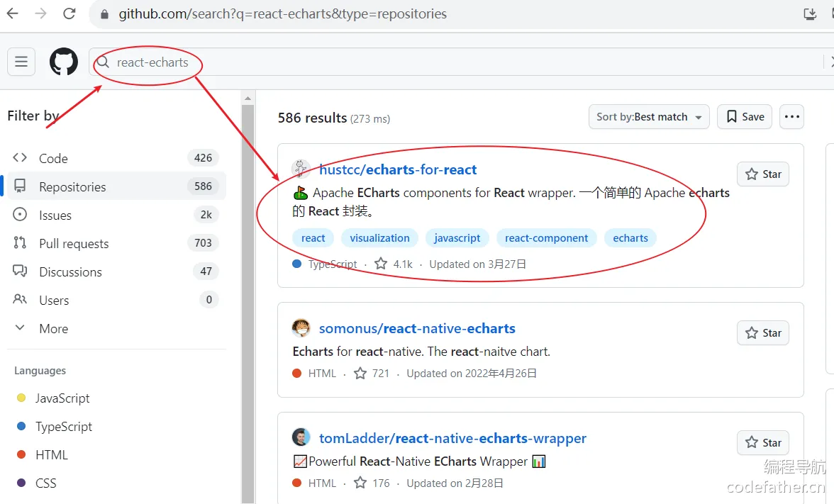Click the 'Updated on 3月27日' text

point(478,264)
